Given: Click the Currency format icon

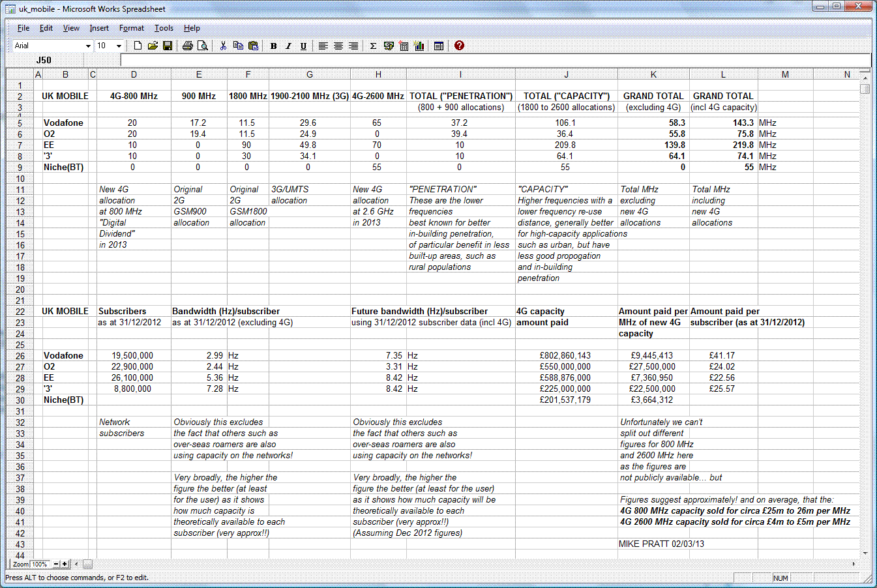Looking at the screenshot, I should click(x=389, y=46).
